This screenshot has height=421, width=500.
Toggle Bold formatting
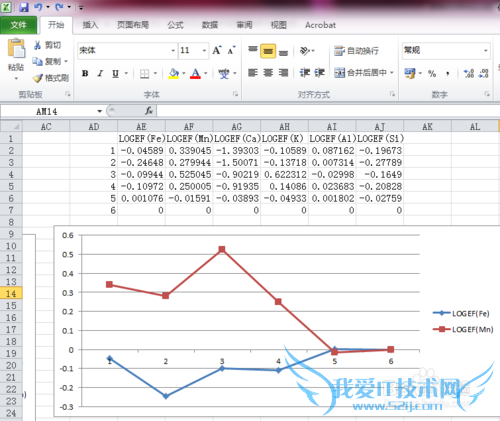click(x=85, y=73)
